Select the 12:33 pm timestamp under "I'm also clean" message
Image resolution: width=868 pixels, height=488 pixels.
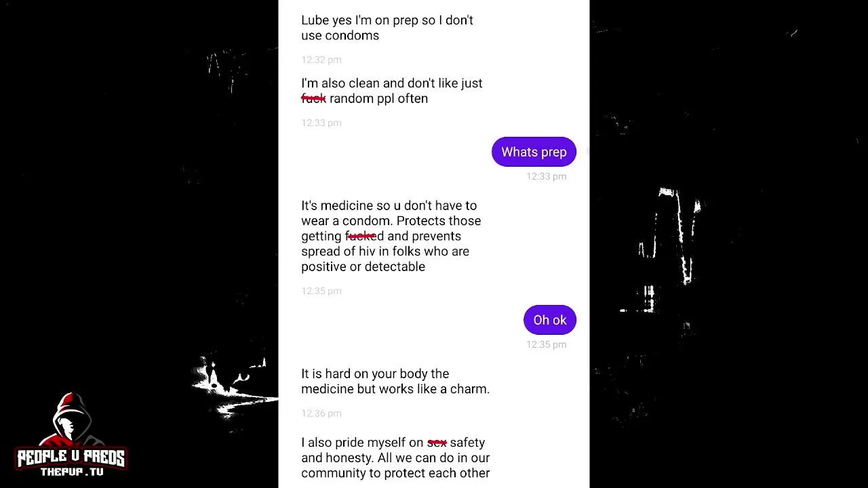tap(321, 123)
